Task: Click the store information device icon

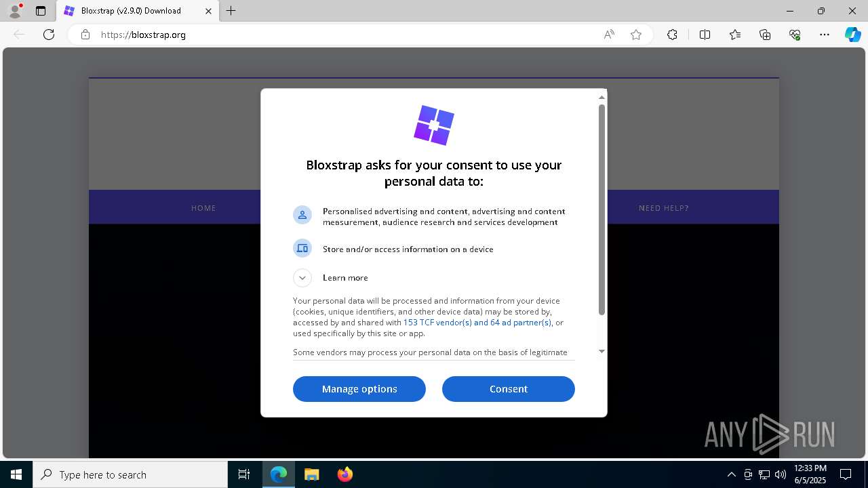Action: click(x=302, y=248)
